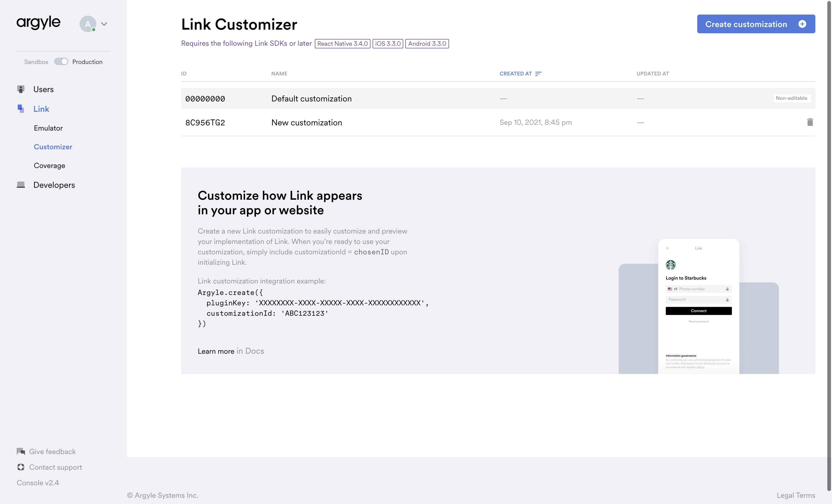This screenshot has height=504, width=832.
Task: Click the Name column header
Action: (279, 74)
